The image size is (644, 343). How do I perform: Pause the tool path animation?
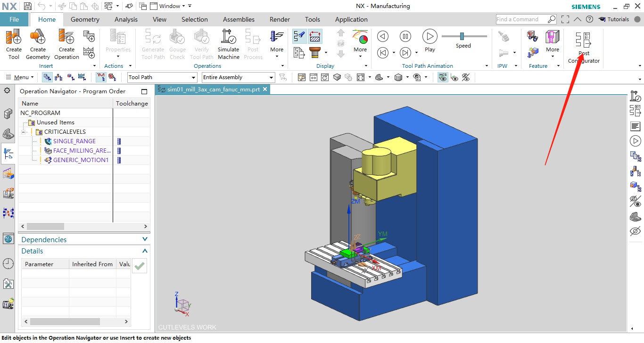(x=405, y=36)
